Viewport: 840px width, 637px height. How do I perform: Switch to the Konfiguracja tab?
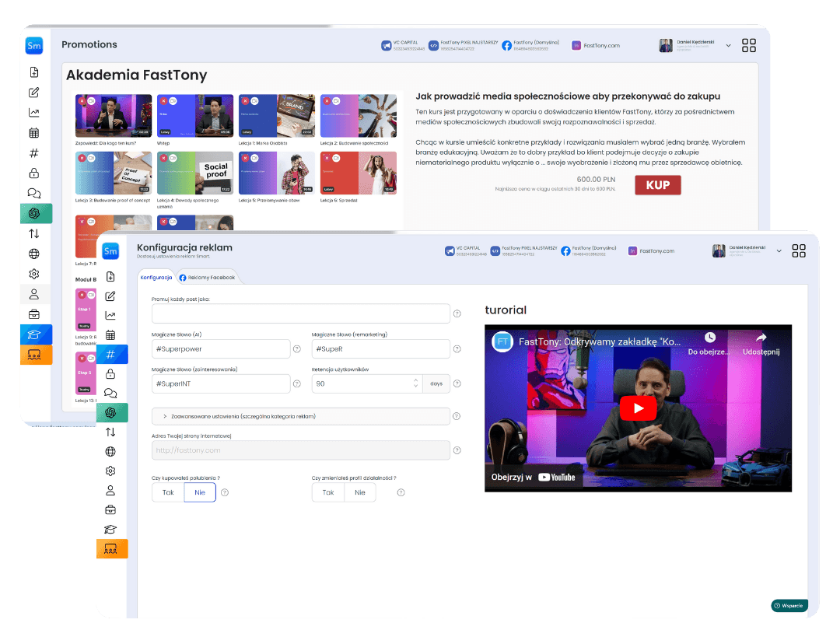tap(156, 278)
